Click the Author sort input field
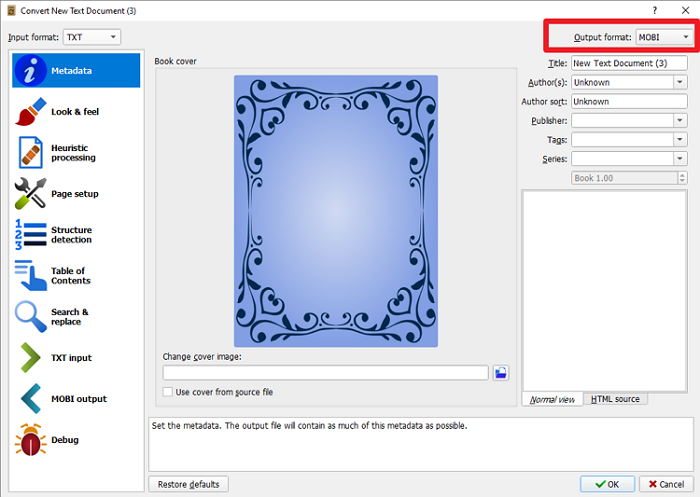Screen dimensions: 700x497 click(629, 101)
